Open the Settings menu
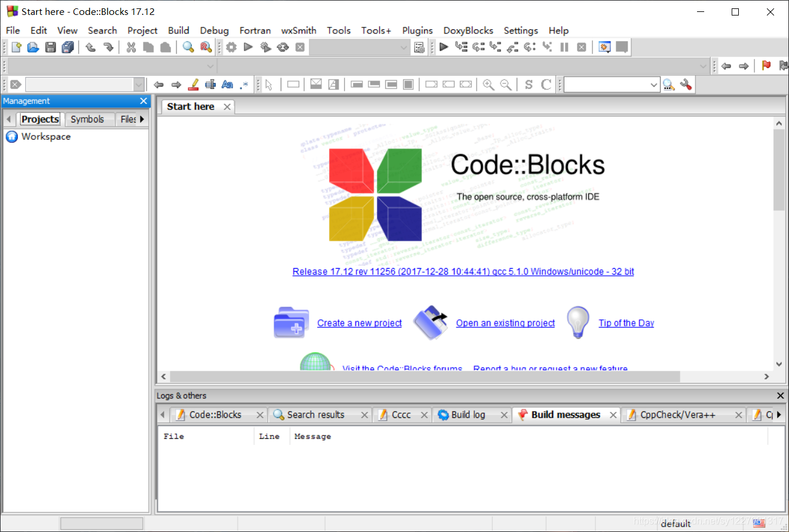This screenshot has width=789, height=532. click(x=521, y=30)
